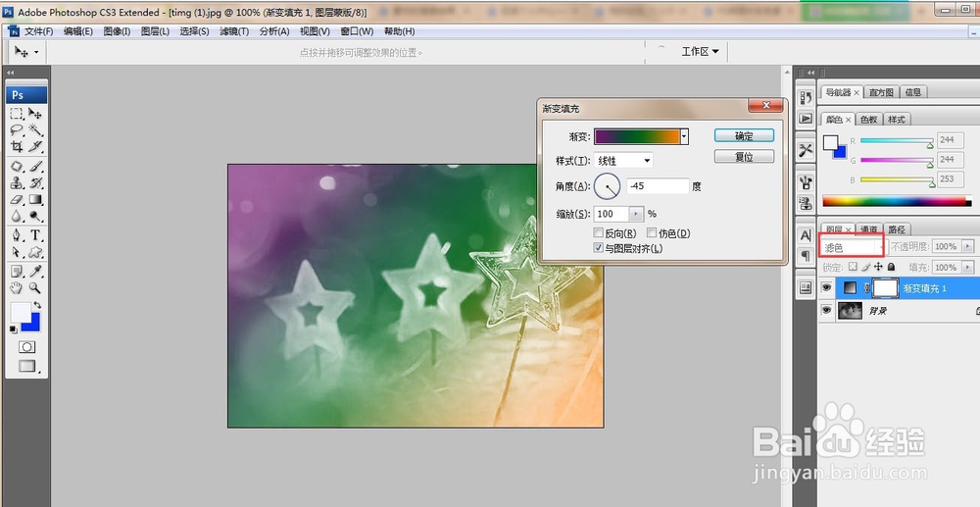The width and height of the screenshot is (980, 507).
Task: Open the 工作区 workspace dropdown
Action: 700,51
